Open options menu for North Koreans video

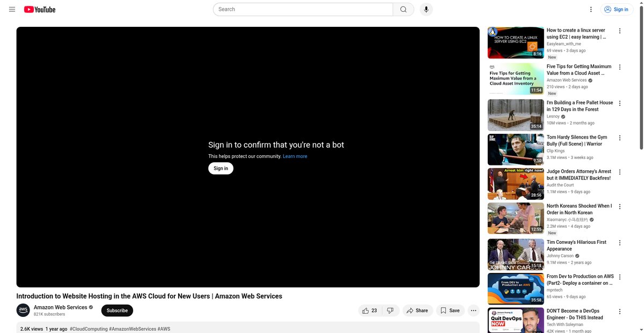coord(620,207)
